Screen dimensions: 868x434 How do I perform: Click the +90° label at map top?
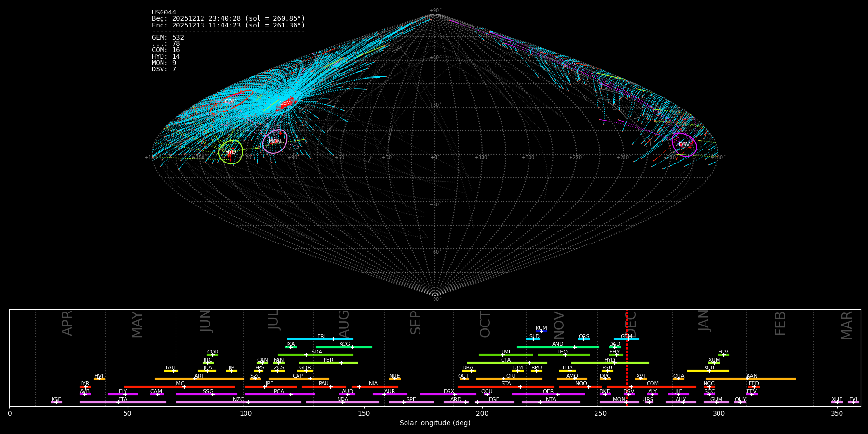point(434,11)
